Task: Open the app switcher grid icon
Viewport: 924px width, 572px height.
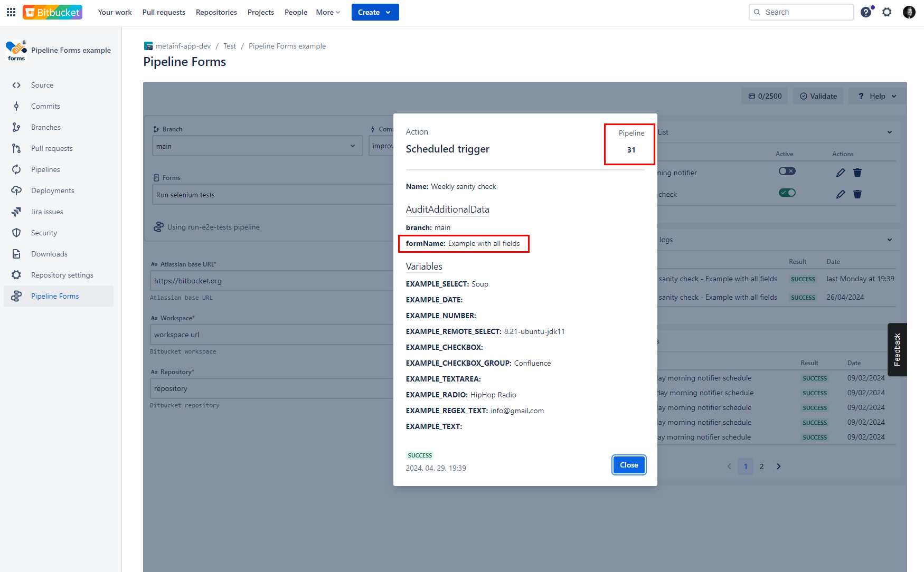Action: [x=11, y=12]
